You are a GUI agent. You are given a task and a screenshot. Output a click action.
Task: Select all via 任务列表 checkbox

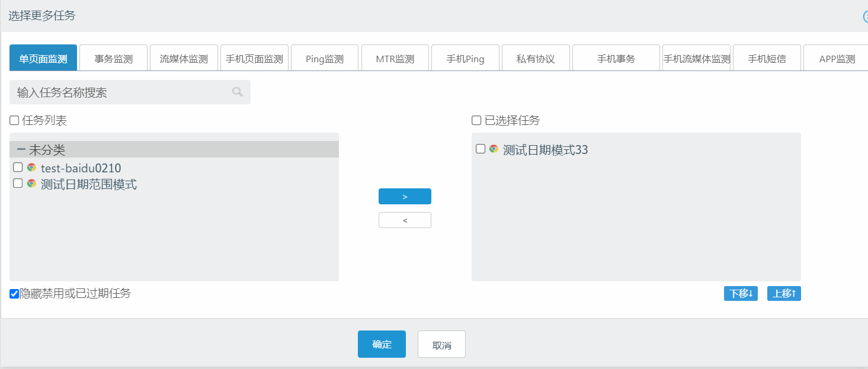[14, 121]
